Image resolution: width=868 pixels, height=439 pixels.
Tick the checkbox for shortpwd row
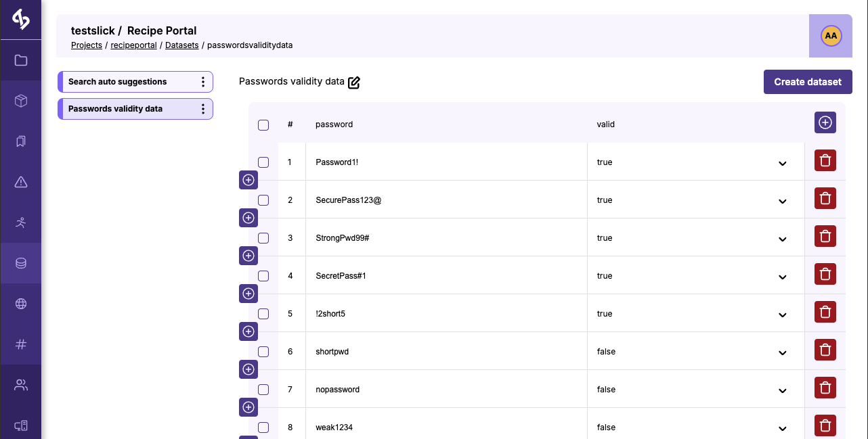[x=263, y=352]
